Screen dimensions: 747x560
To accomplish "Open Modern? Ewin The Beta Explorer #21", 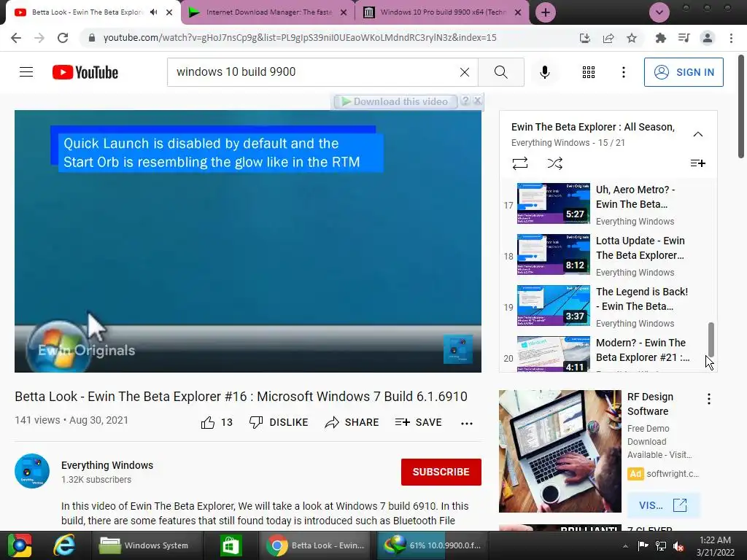I will [x=642, y=350].
